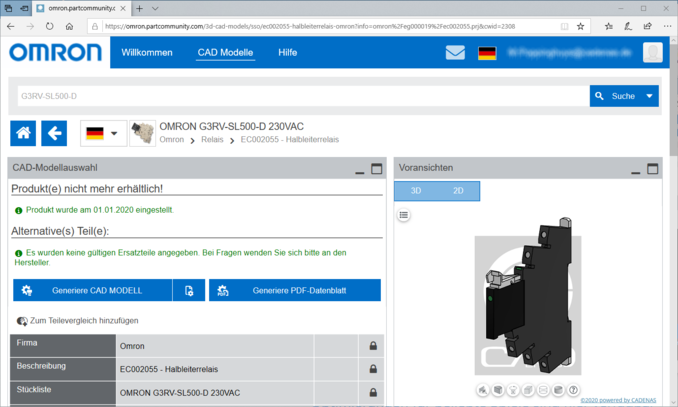Open the mail envelope icon in header
The image size is (678, 407).
click(x=455, y=53)
